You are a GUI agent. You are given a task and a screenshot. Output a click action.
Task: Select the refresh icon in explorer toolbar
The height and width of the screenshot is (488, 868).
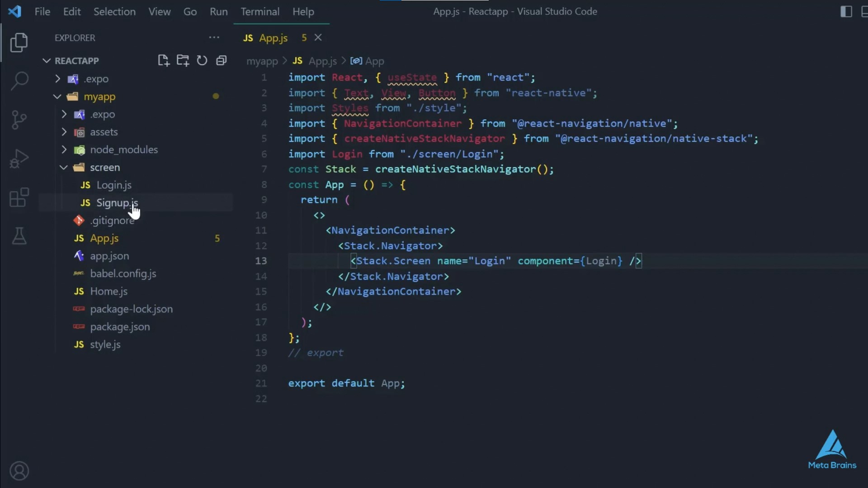tap(202, 61)
